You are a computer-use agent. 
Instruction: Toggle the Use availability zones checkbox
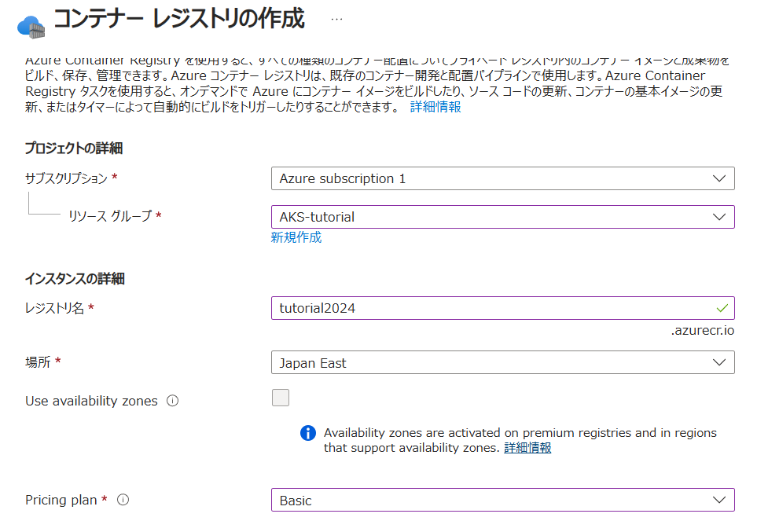[x=281, y=398]
